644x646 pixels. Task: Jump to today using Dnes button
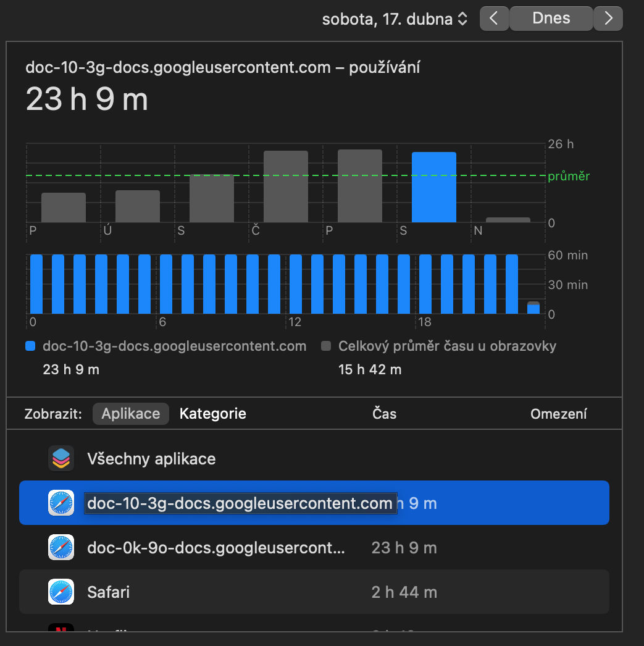pyautogui.click(x=551, y=19)
